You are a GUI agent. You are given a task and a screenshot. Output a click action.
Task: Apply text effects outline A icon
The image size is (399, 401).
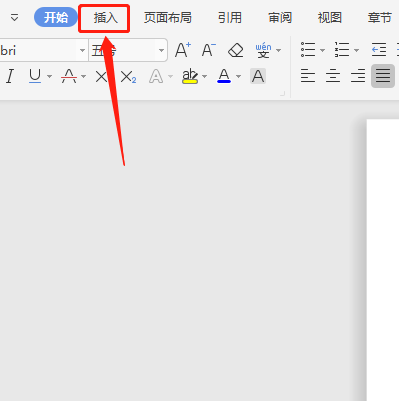pyautogui.click(x=156, y=77)
